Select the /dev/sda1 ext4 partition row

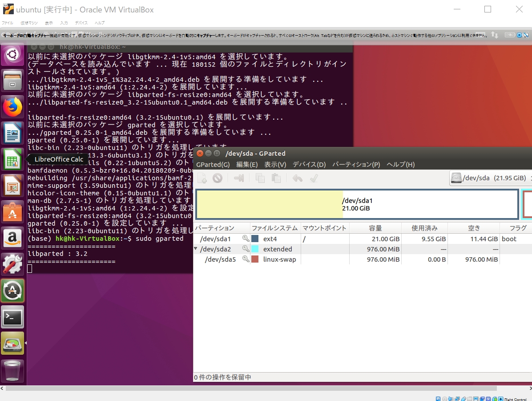[363, 239]
